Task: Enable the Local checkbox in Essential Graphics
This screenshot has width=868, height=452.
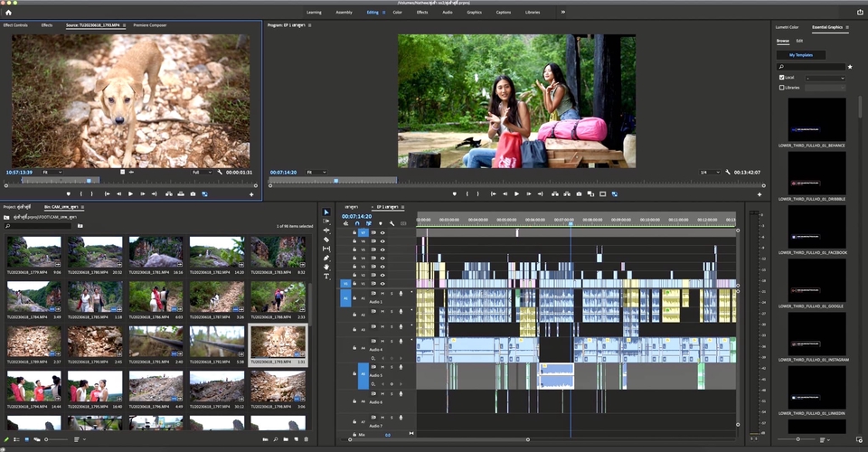Action: point(782,78)
